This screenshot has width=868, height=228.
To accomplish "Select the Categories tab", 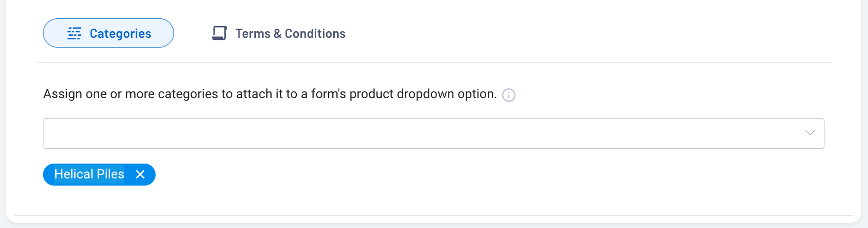I will click(x=108, y=33).
